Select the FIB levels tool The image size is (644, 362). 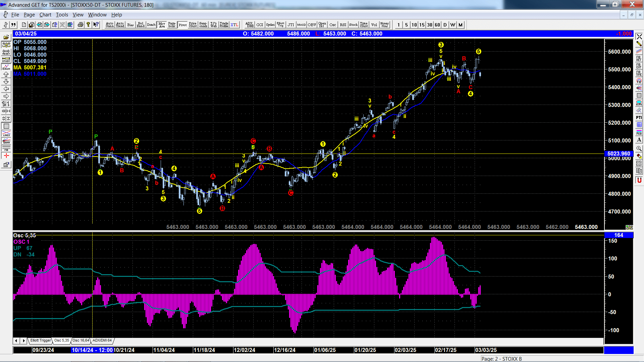click(x=6, y=148)
